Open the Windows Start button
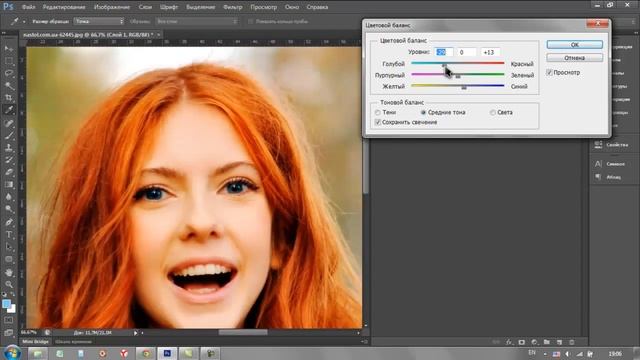The image size is (640, 360). (x=12, y=353)
